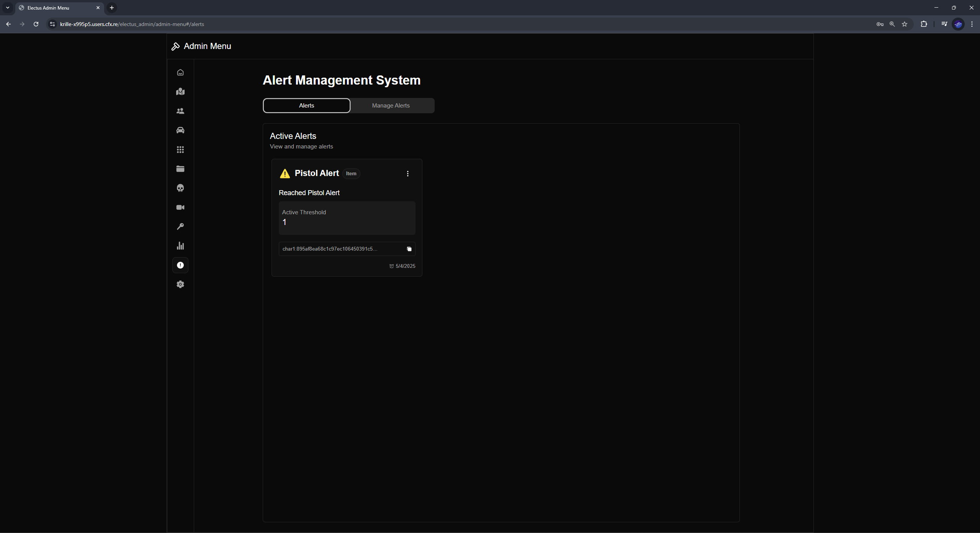The width and height of the screenshot is (980, 533).
Task: Open the settings gear at sidebar bottom
Action: [x=180, y=284]
